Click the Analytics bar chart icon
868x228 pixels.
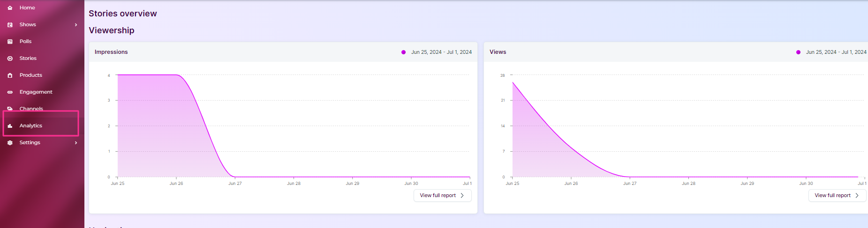point(10,126)
